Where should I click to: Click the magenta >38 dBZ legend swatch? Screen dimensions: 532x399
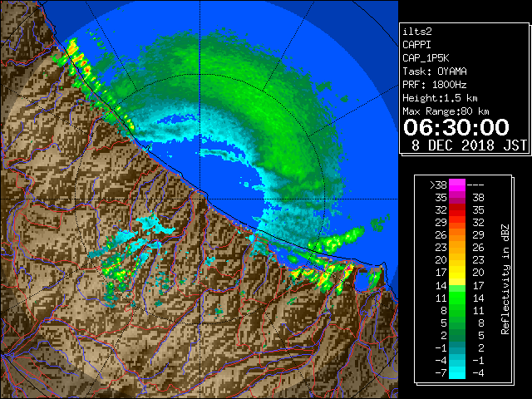point(457,185)
